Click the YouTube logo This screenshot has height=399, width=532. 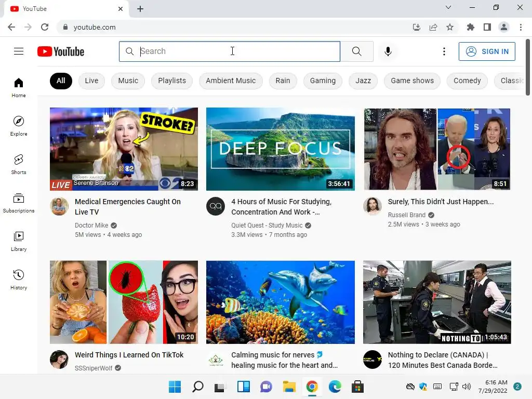(x=61, y=51)
